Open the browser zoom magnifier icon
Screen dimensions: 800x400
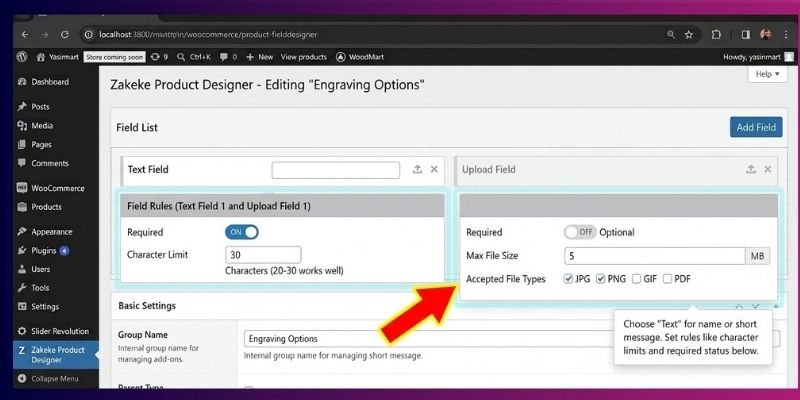click(x=670, y=35)
